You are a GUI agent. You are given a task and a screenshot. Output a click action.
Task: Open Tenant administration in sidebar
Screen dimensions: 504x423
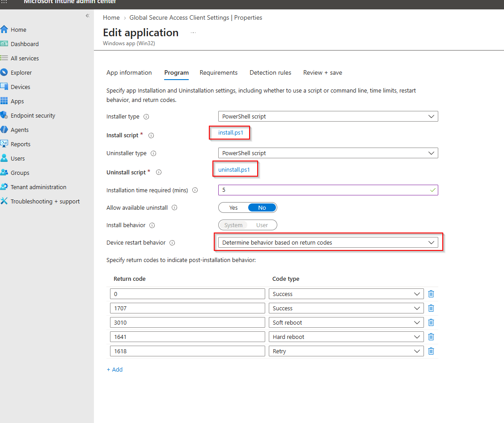(x=38, y=187)
